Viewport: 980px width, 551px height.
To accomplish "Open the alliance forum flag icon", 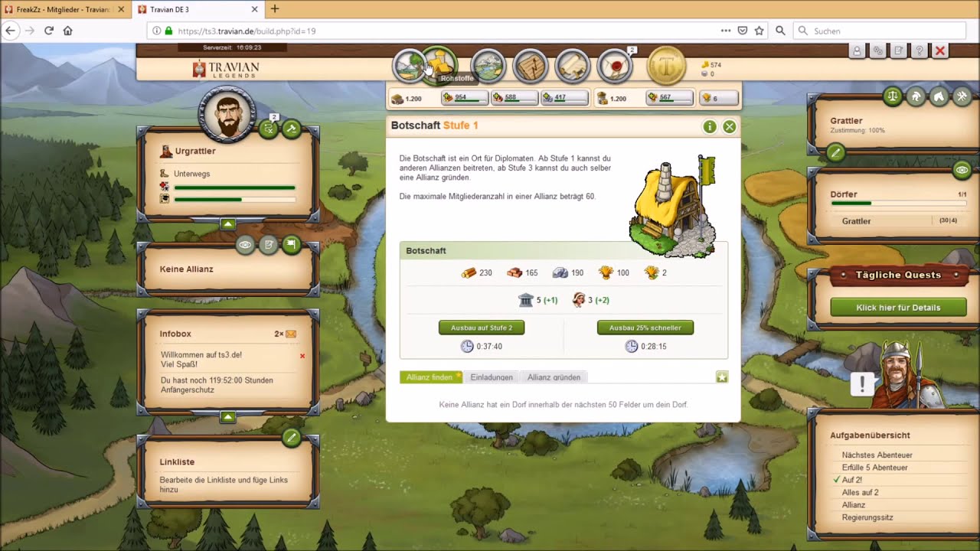I will 291,245.
